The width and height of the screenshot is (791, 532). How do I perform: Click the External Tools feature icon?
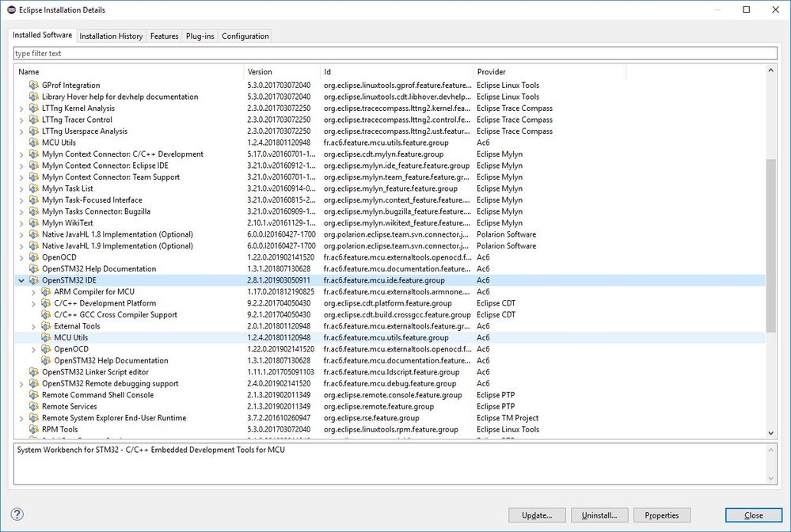click(x=46, y=326)
